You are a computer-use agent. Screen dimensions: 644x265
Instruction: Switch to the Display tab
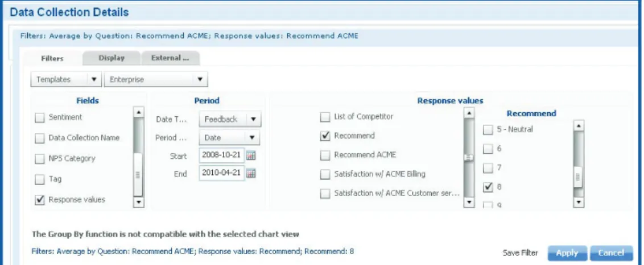112,58
